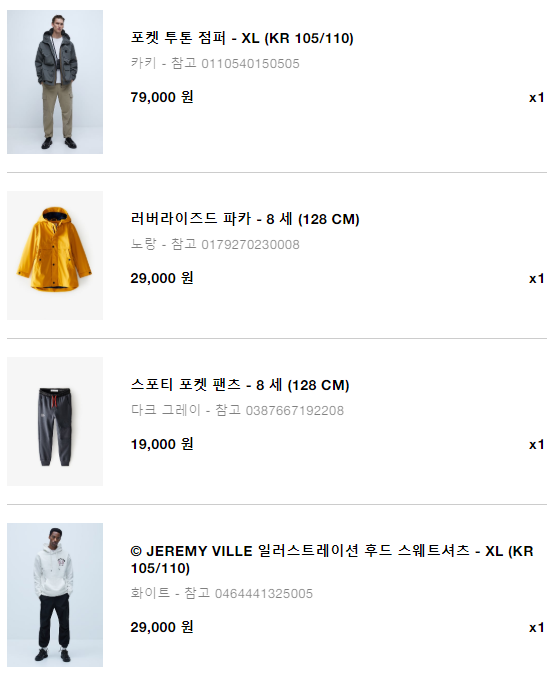Image resolution: width=553 pixels, height=682 pixels.
Task: Click the JEREMY VILLE 일러스트레이션 후드 스웨트셔츠 title
Action: 332,559
